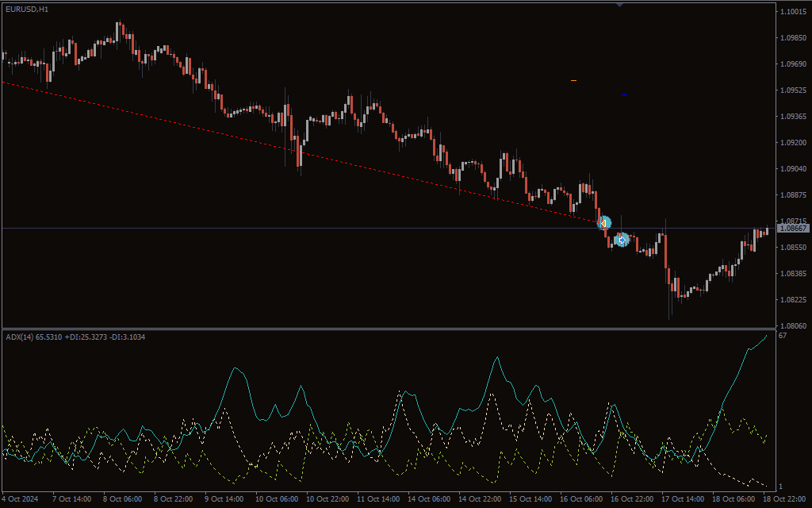
Task: Click the ADX scale maximum value 67
Action: tap(783, 337)
